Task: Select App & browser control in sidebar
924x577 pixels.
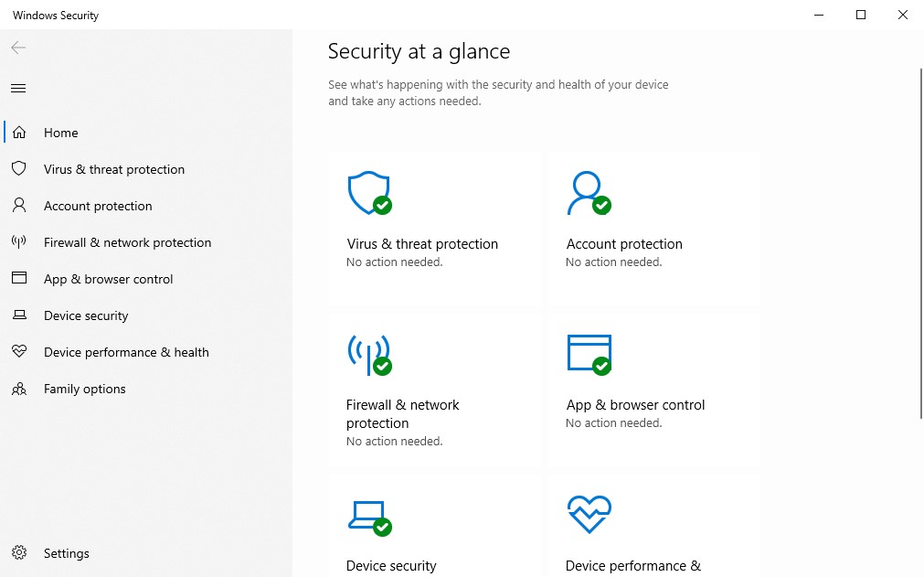Action: click(108, 279)
